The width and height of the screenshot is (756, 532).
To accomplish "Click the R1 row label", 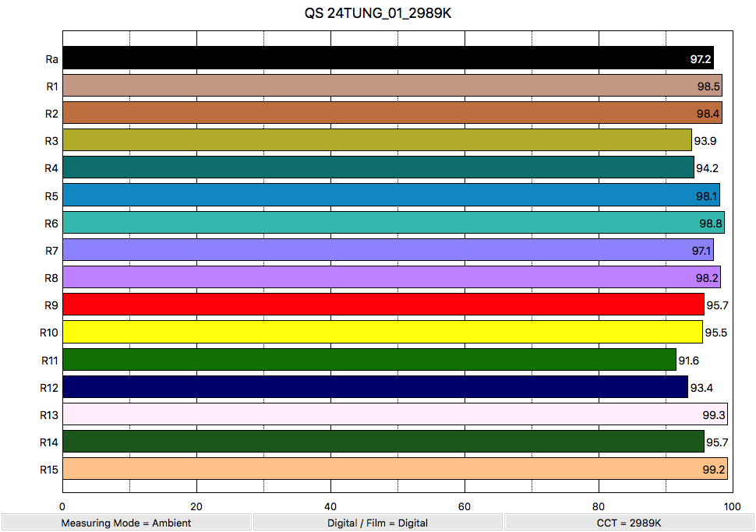I will pyautogui.click(x=52, y=86).
